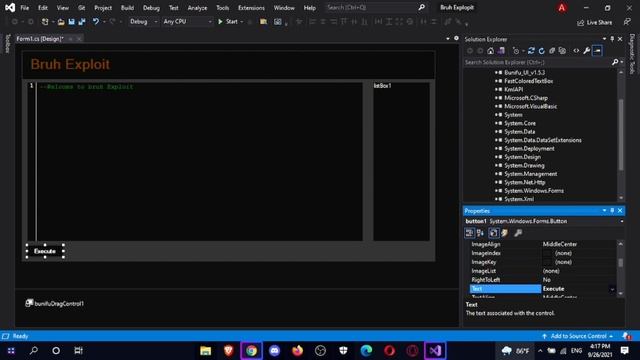Screen dimensions: 640x360
Task: Click the red account avatar icon
Action: (x=562, y=8)
